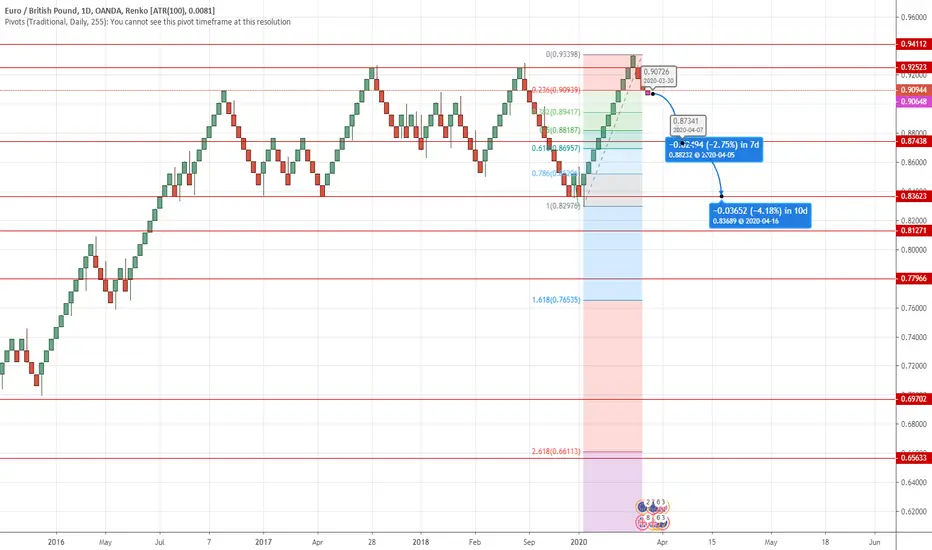Click the 0.87438 red price label

point(914,142)
